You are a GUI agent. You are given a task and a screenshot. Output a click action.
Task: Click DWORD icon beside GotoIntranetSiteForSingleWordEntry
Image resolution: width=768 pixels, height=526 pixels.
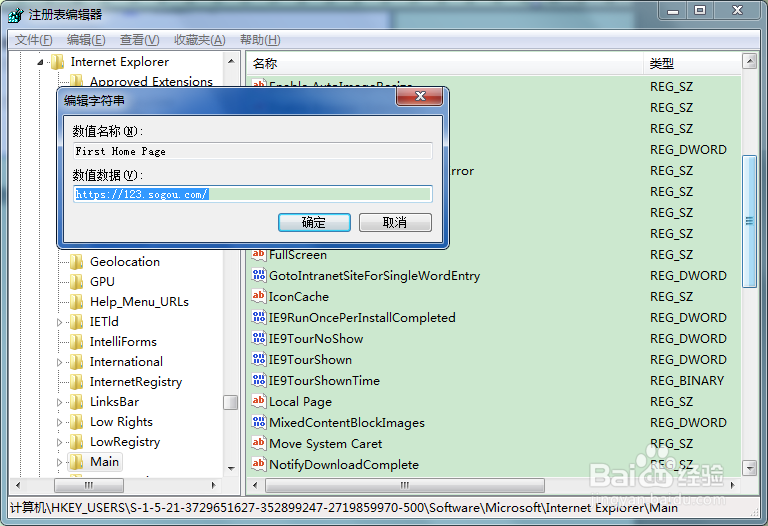pyautogui.click(x=259, y=275)
